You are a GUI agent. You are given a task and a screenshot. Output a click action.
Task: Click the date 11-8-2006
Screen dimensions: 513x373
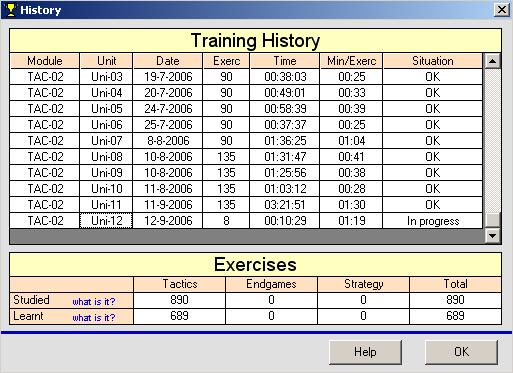[168, 189]
